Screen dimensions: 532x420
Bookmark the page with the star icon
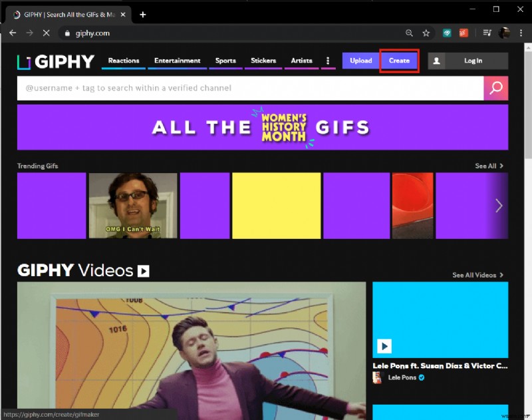coord(425,33)
